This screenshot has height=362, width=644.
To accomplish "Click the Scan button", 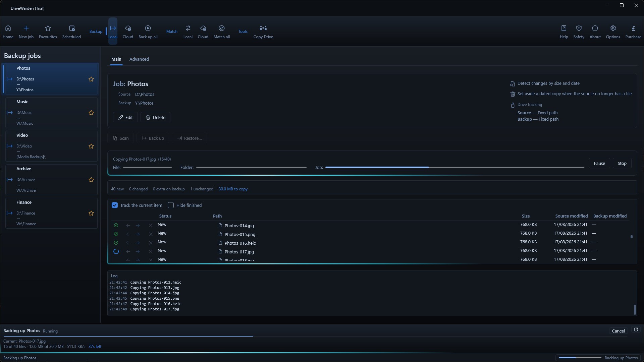I will click(121, 138).
